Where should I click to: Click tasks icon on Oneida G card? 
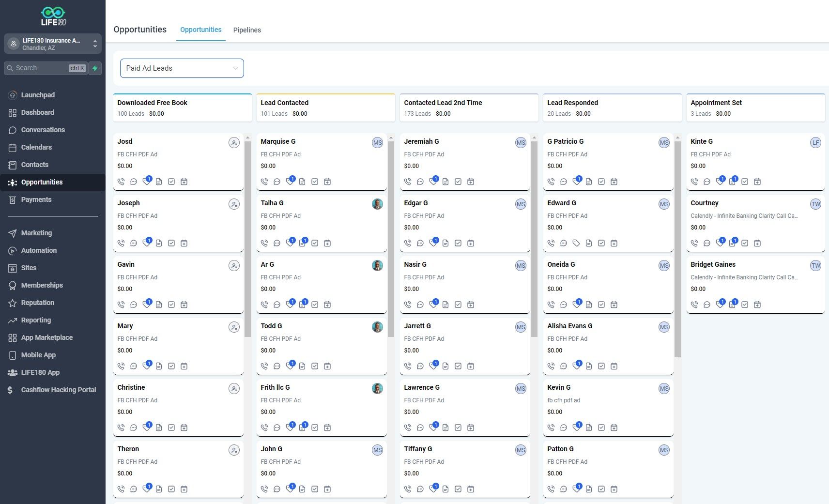[x=601, y=305]
